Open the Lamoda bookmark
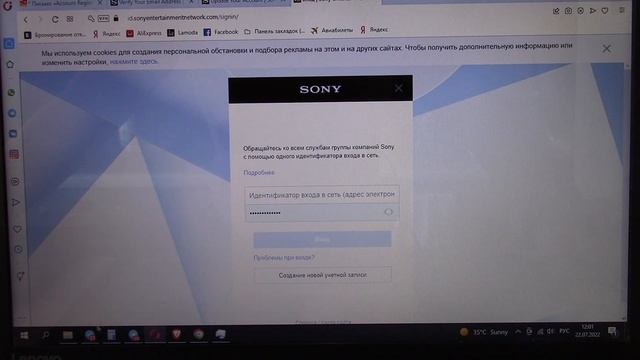 (x=182, y=33)
